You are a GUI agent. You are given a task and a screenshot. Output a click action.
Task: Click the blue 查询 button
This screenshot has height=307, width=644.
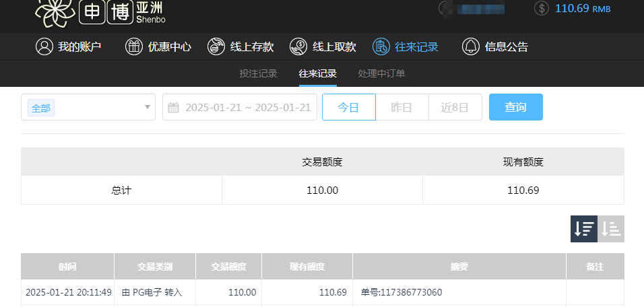coord(515,108)
